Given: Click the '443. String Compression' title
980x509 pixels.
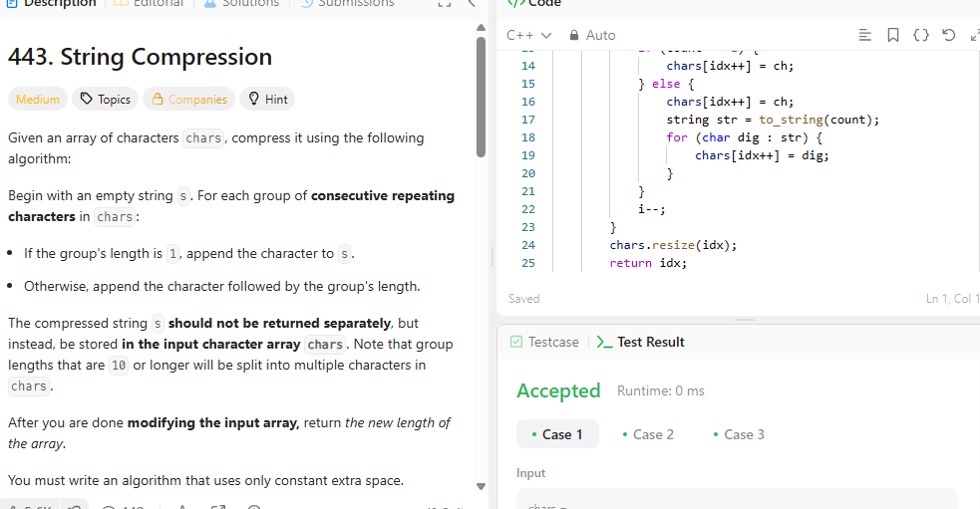Looking at the screenshot, I should (140, 57).
